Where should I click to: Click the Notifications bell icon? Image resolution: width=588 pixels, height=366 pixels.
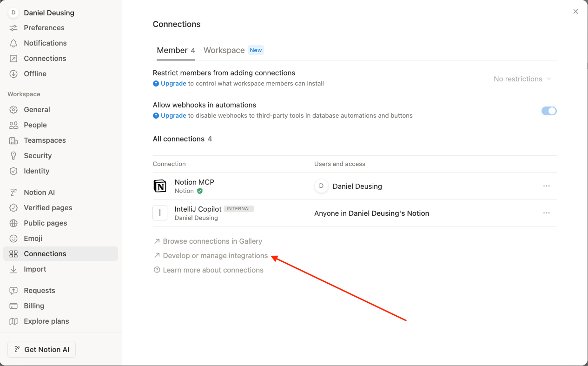[13, 43]
